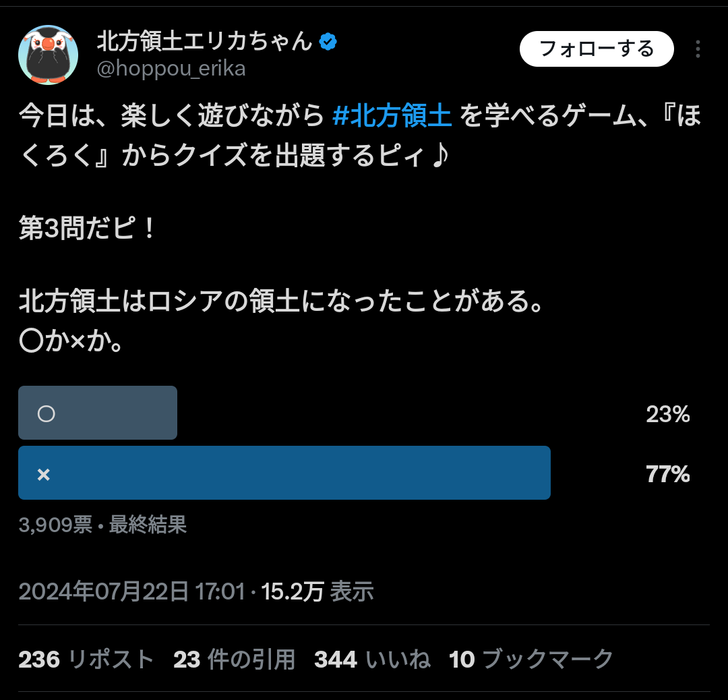View the 15.2万 表示 view count
728x700 pixels.
point(317,591)
